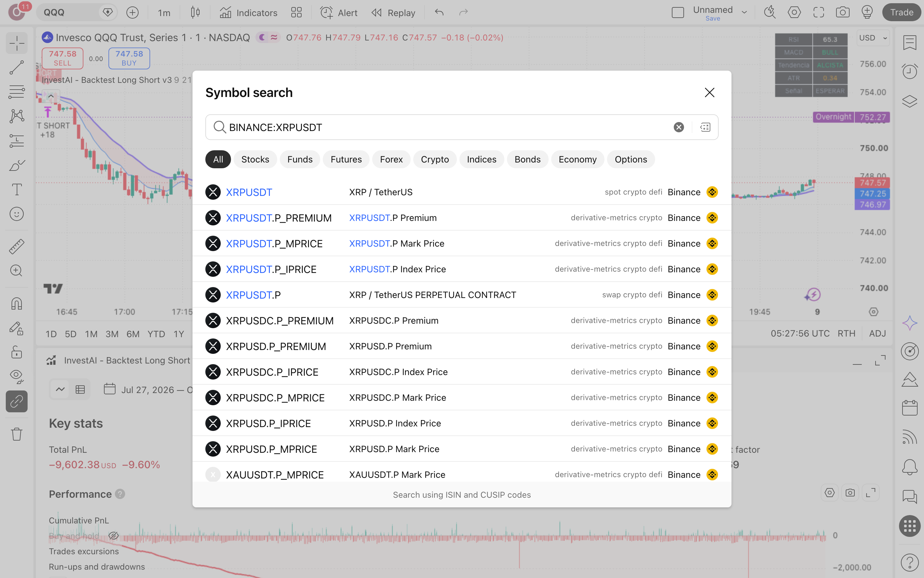Toggle magnet mode

point(16,303)
